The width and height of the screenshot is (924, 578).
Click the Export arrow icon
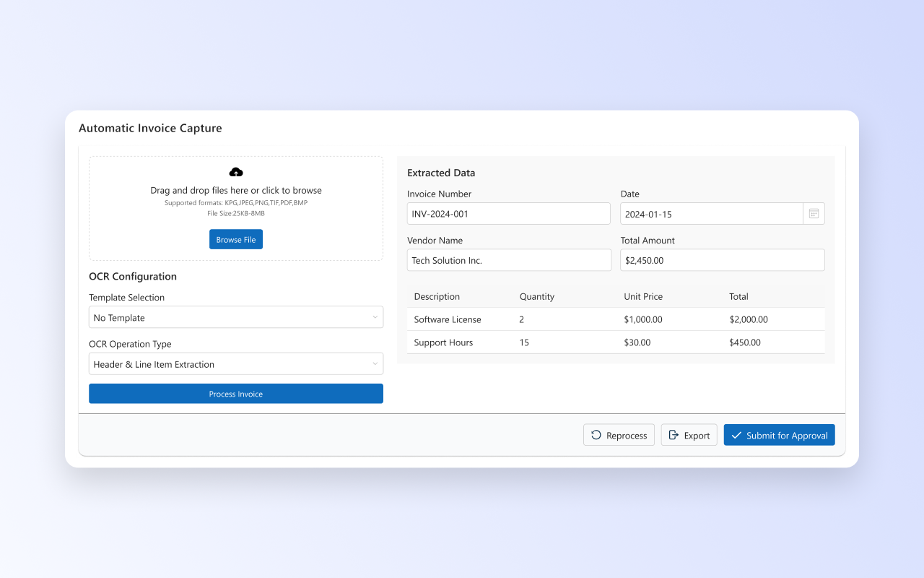point(674,435)
